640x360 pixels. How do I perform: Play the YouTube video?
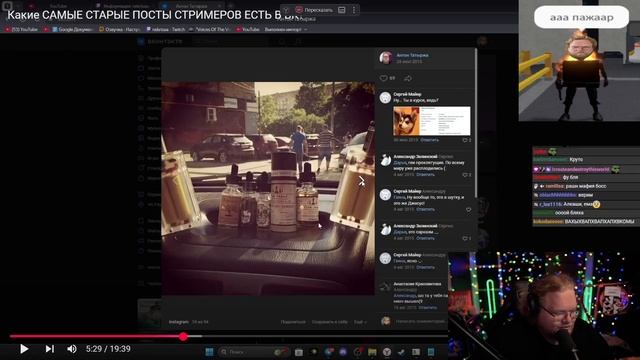point(24,349)
